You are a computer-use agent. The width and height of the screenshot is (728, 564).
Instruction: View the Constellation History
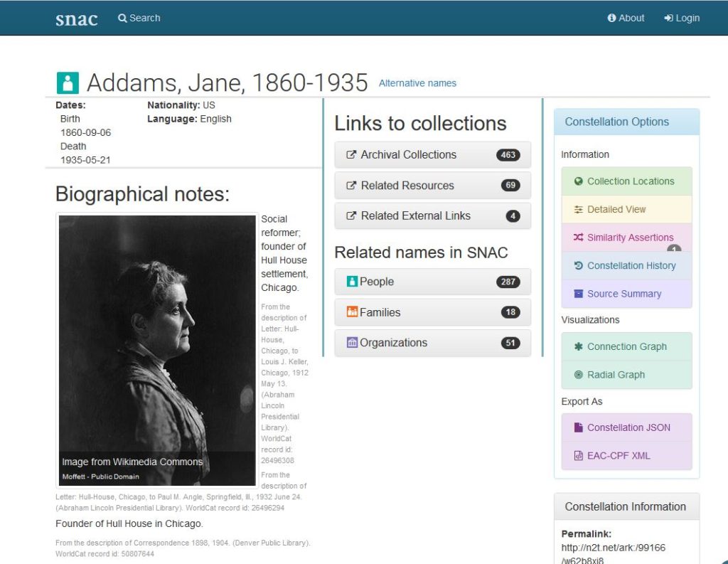tap(626, 265)
